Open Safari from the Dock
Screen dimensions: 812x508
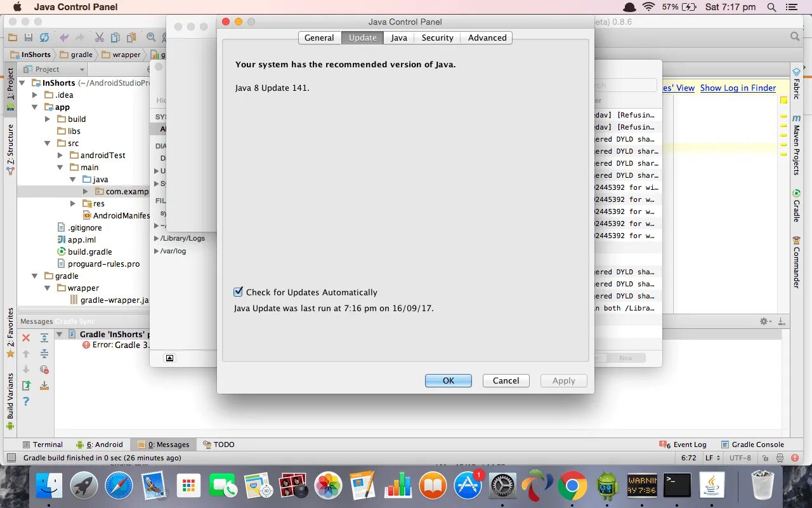[119, 487]
